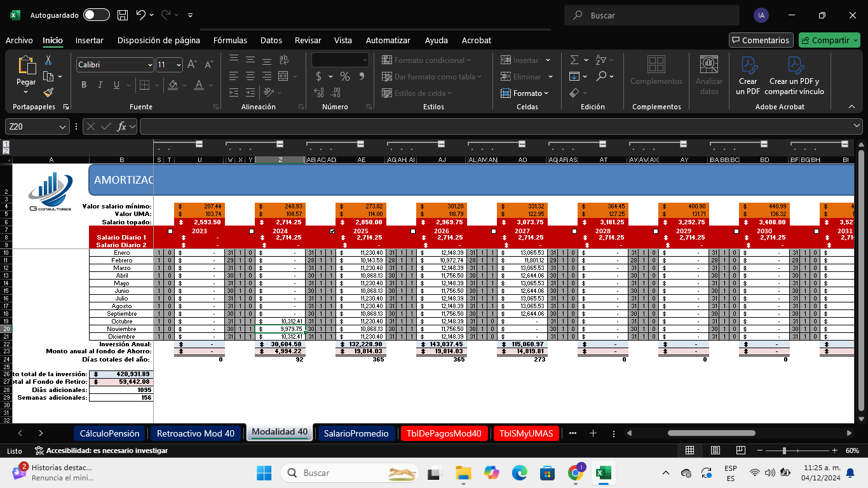Click the center horizontal alignment icon
This screenshot has width=868, height=488.
click(x=250, y=76)
